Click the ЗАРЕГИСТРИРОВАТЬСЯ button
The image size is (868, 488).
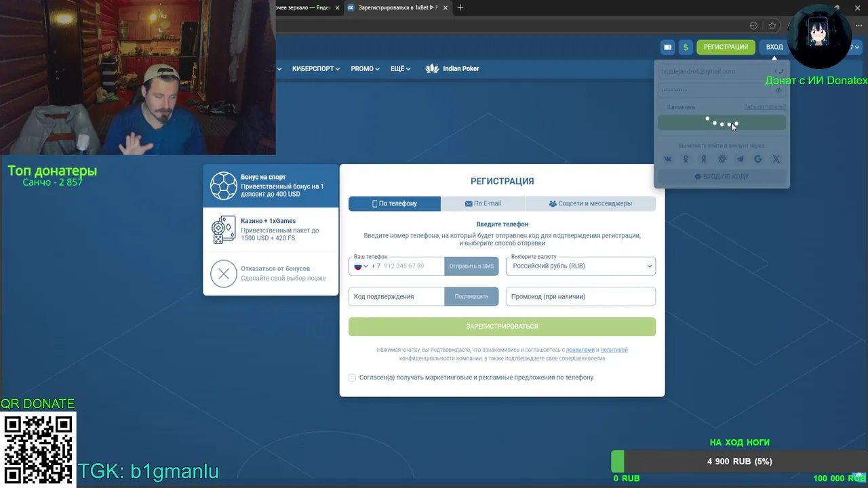(502, 327)
